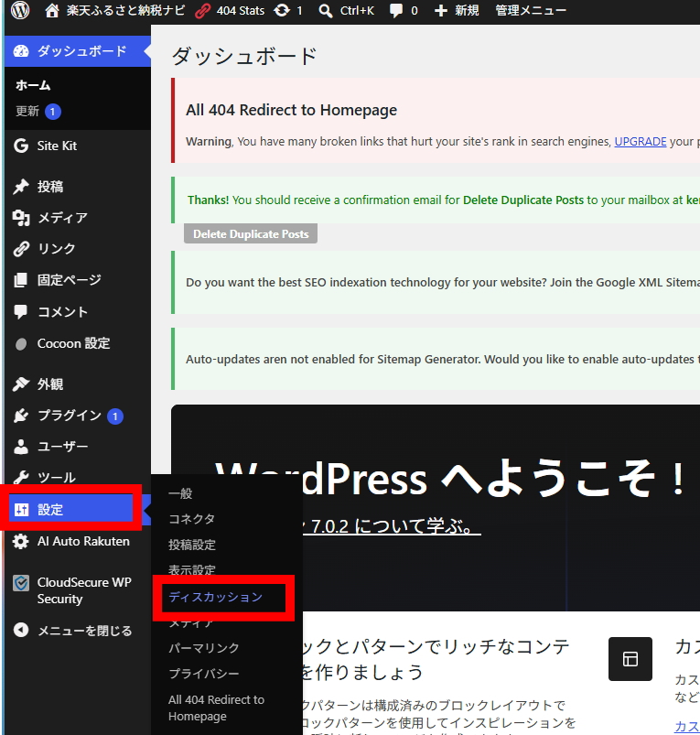Click the Users person icon

(x=21, y=447)
